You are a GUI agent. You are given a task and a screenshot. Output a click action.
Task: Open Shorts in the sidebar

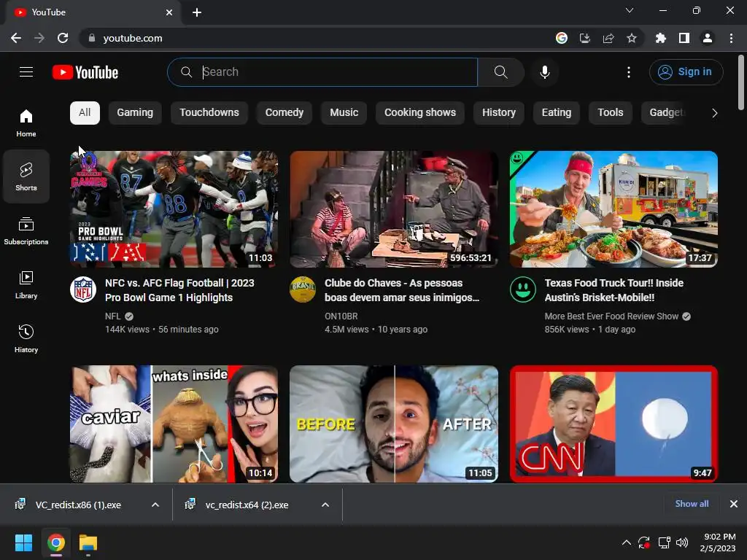(26, 176)
